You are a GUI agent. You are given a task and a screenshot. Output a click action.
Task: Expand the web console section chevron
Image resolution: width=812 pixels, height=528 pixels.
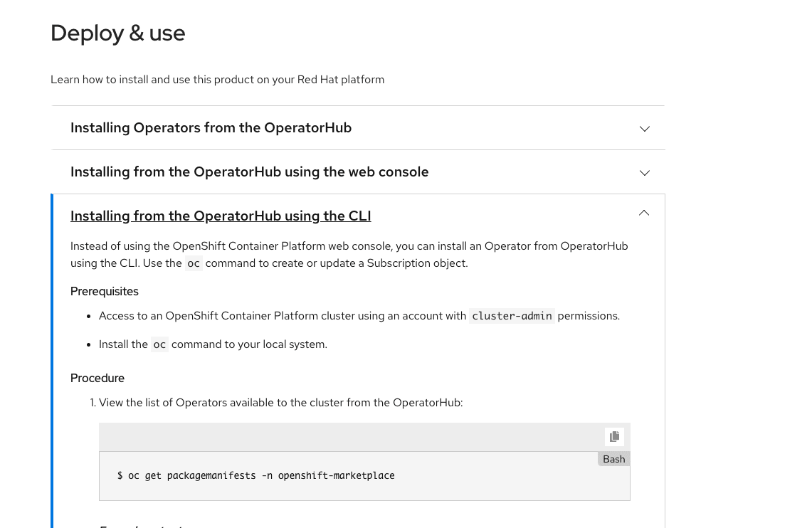click(x=644, y=173)
